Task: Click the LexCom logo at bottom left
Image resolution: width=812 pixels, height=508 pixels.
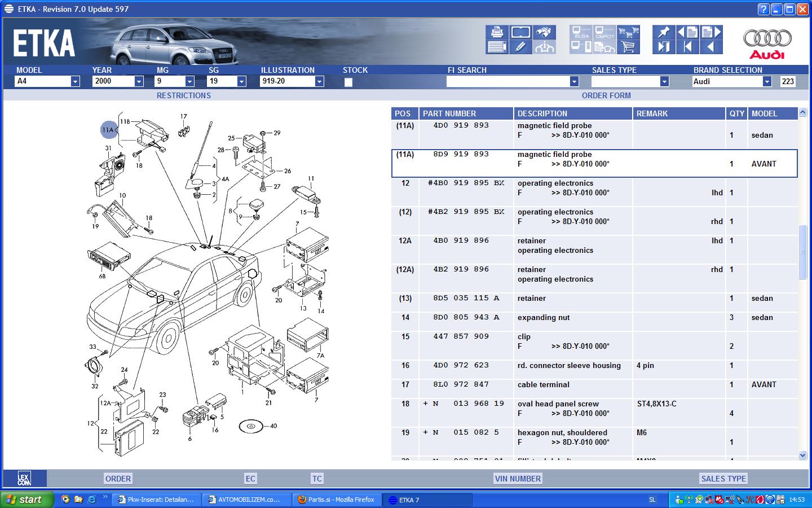Action: 24,479
